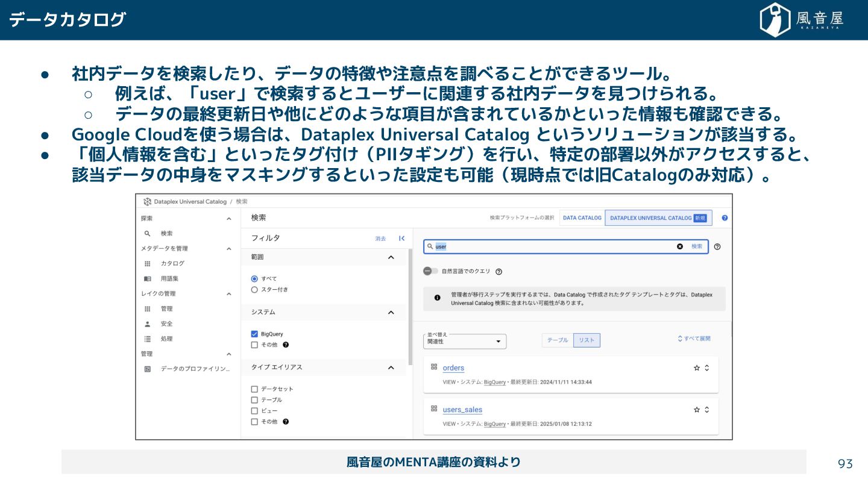The image size is (868, 488).
Task: Enable the 自然言語でのクエリ toggle
Action: [430, 271]
